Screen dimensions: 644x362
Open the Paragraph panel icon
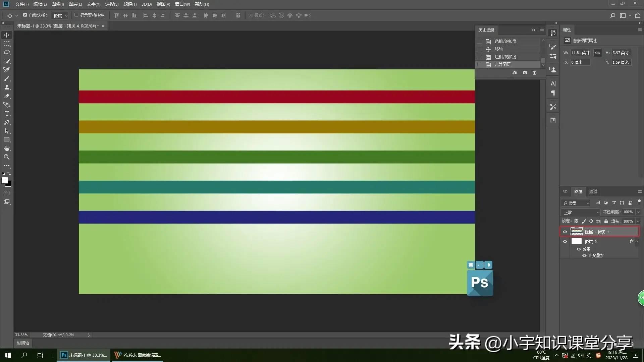point(553,93)
